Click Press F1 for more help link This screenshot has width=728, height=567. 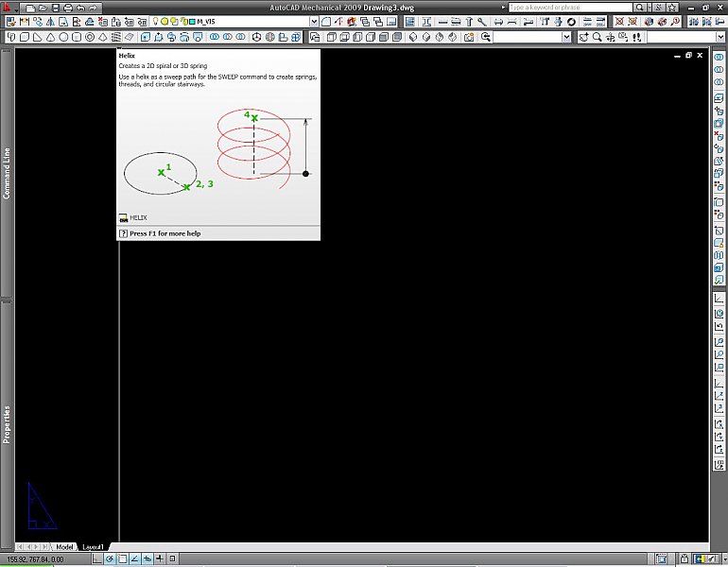(165, 233)
